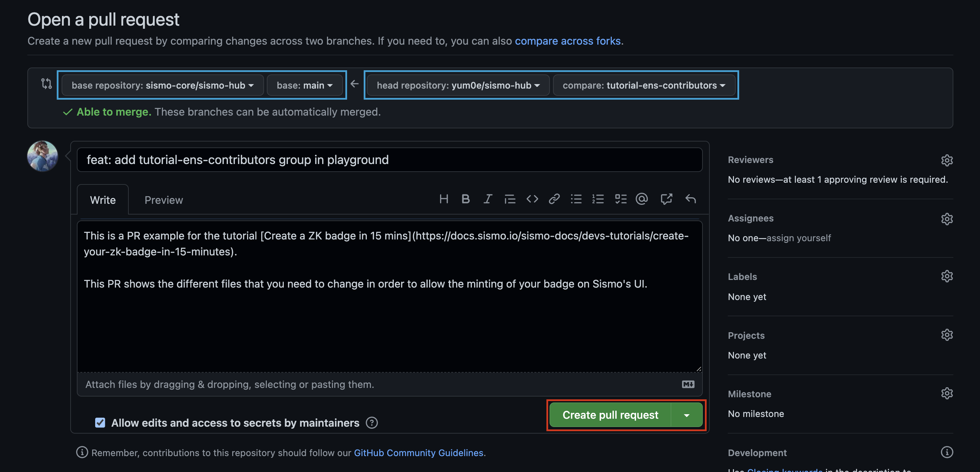The image size is (980, 472).
Task: Click the user avatar image
Action: 43,156
